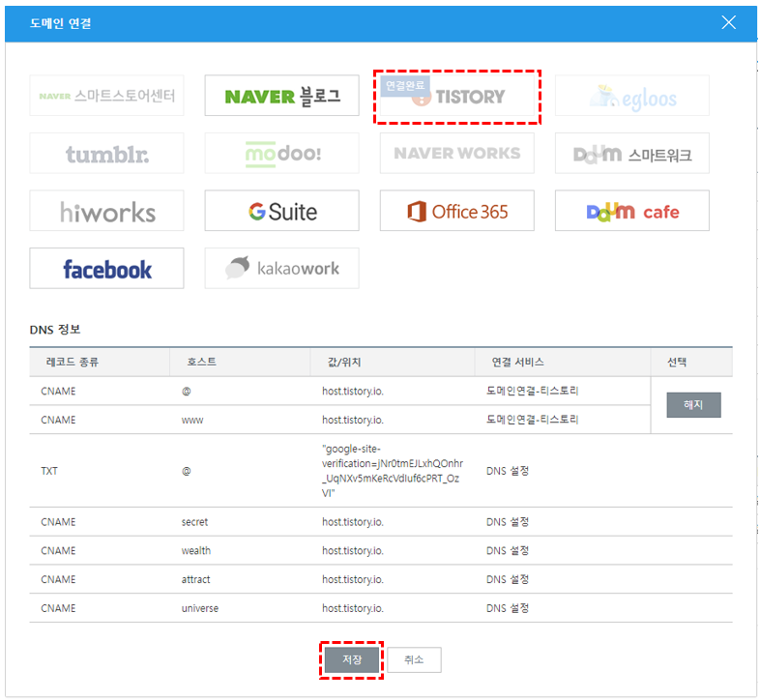Click DNS 설정 in the universe row
The width and height of the screenshot is (760, 700).
point(508,608)
